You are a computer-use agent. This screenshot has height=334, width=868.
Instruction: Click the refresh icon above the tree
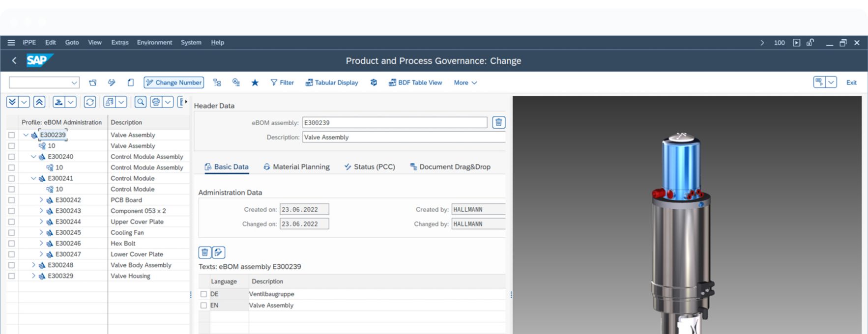point(90,102)
